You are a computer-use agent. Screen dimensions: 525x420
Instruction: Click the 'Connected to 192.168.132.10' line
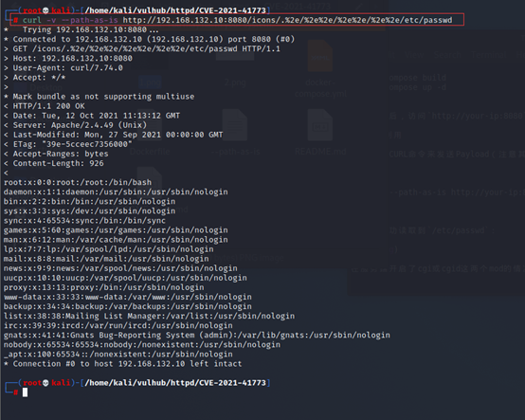(149, 39)
